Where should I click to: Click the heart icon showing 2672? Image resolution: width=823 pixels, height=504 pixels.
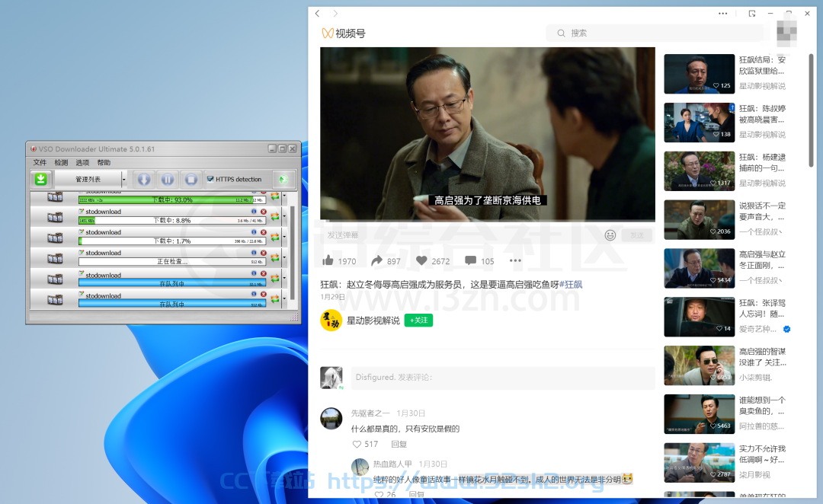click(x=421, y=260)
